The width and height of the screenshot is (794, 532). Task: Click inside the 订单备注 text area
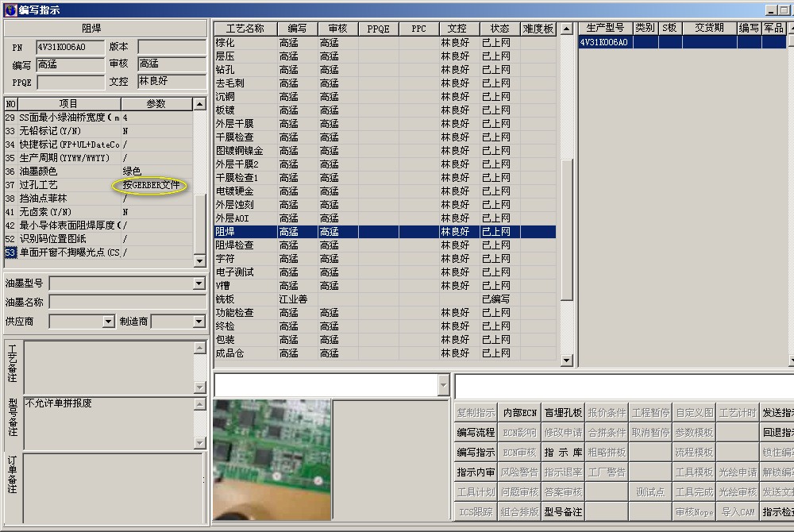click(113, 488)
